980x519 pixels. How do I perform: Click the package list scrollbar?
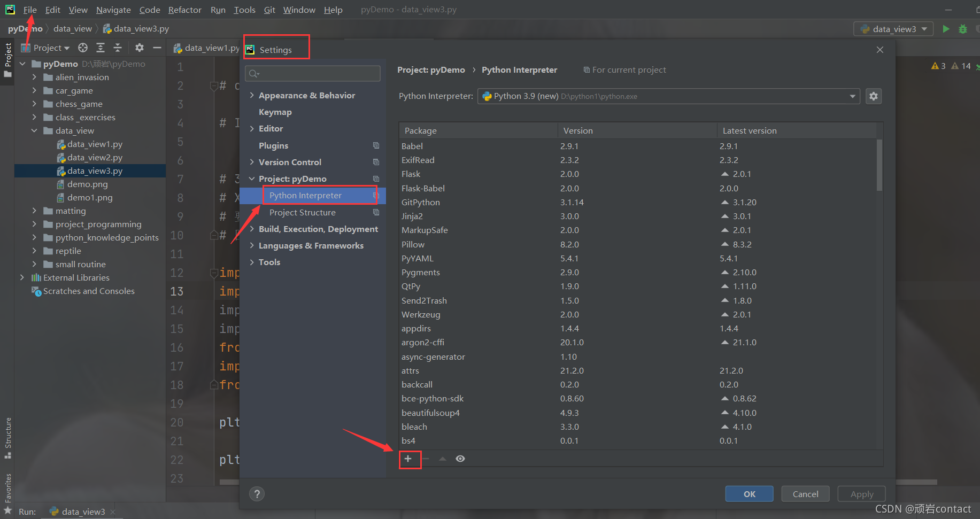[x=879, y=165]
